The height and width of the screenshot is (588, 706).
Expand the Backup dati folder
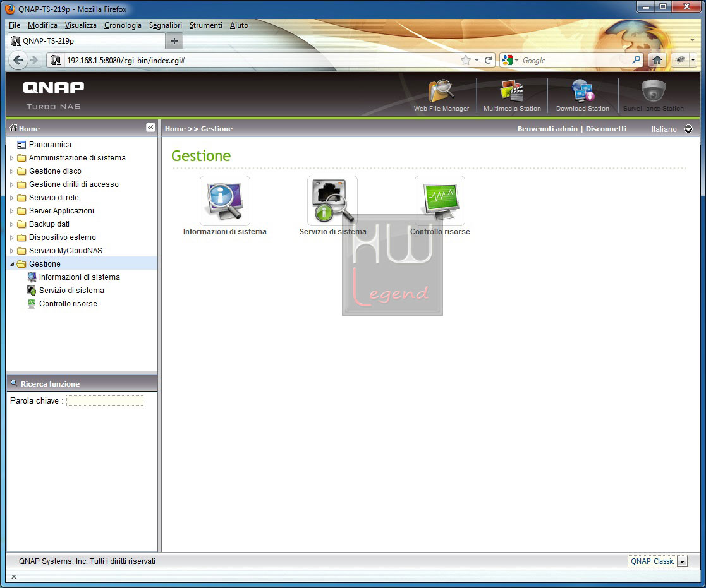point(12,224)
